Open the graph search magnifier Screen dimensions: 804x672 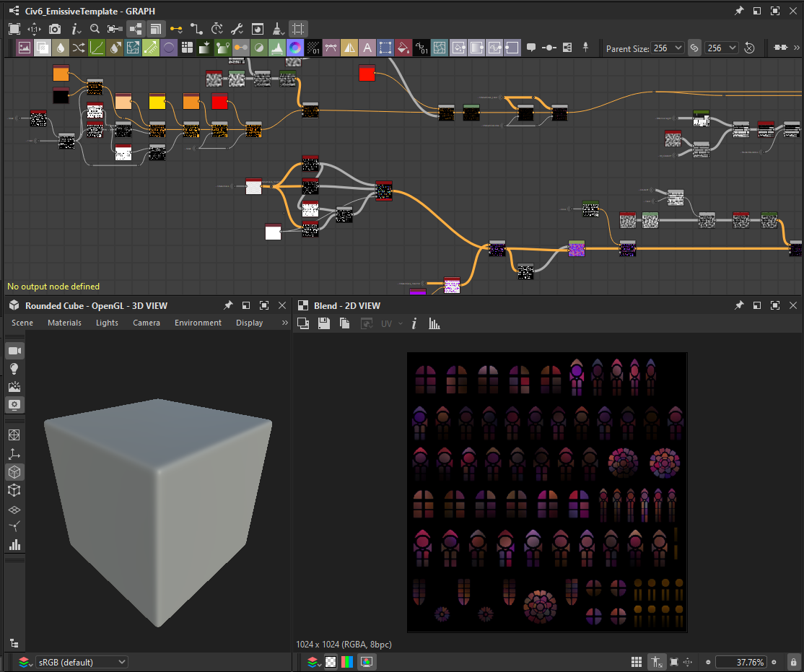click(x=95, y=29)
